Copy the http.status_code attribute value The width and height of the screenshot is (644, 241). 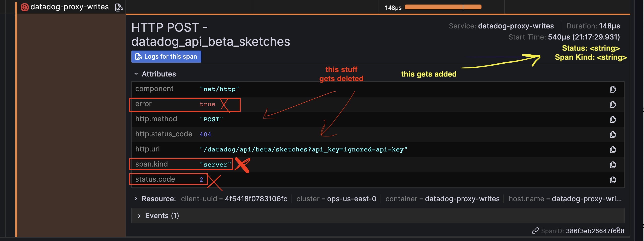[x=613, y=135]
